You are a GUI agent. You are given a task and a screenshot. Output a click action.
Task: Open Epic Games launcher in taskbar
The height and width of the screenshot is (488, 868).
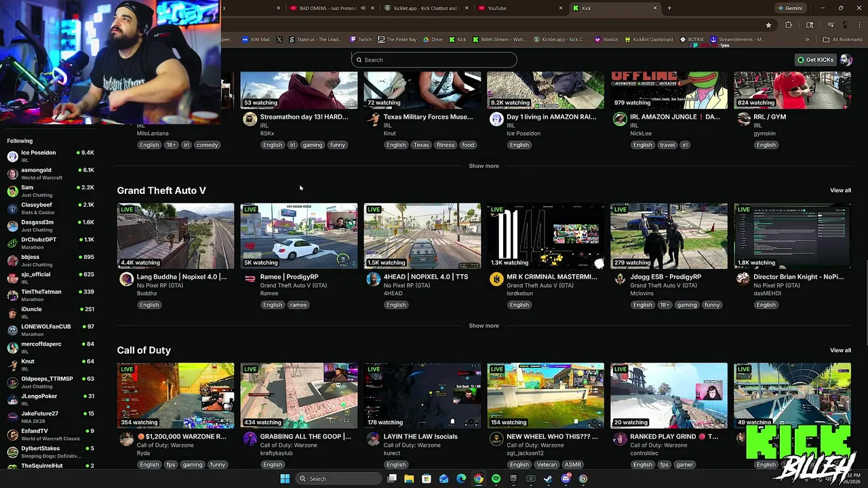(x=513, y=479)
